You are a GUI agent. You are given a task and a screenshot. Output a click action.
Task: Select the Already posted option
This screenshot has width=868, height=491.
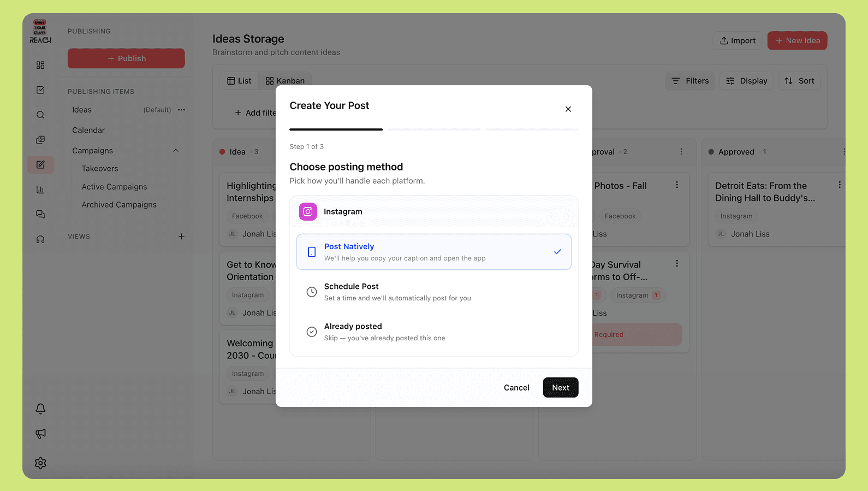pos(434,332)
